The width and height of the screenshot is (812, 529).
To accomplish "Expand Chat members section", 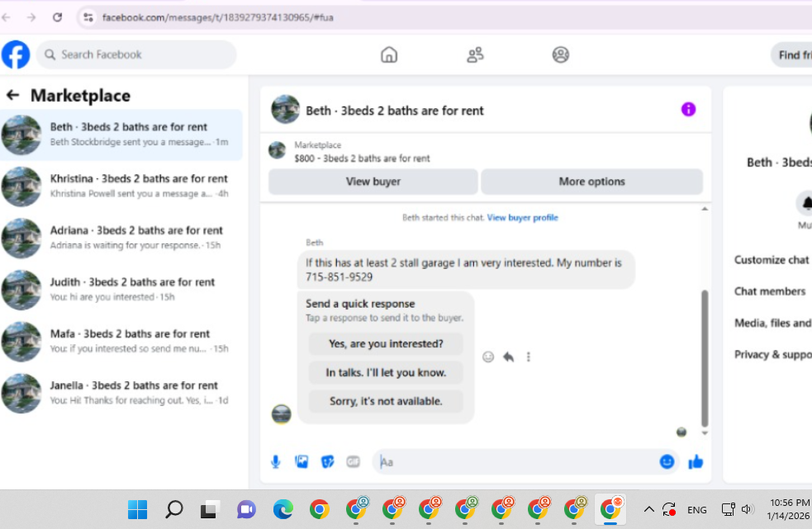I will [x=770, y=291].
